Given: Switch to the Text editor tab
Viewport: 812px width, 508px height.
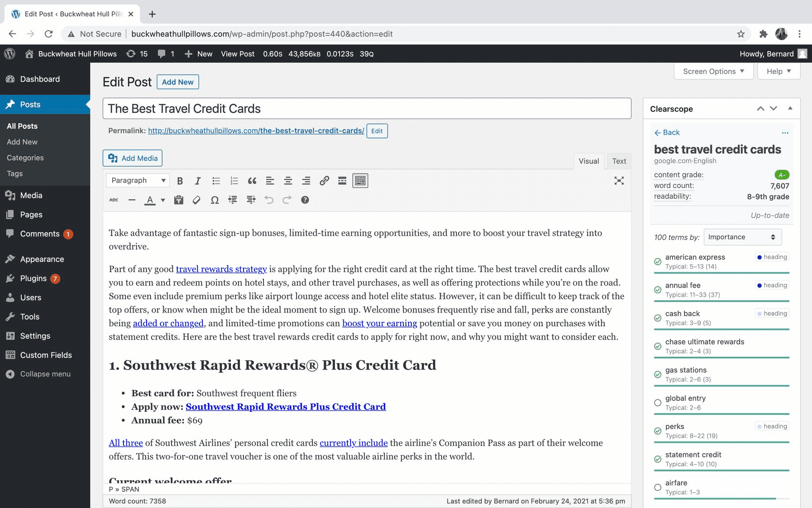Looking at the screenshot, I should coord(619,161).
